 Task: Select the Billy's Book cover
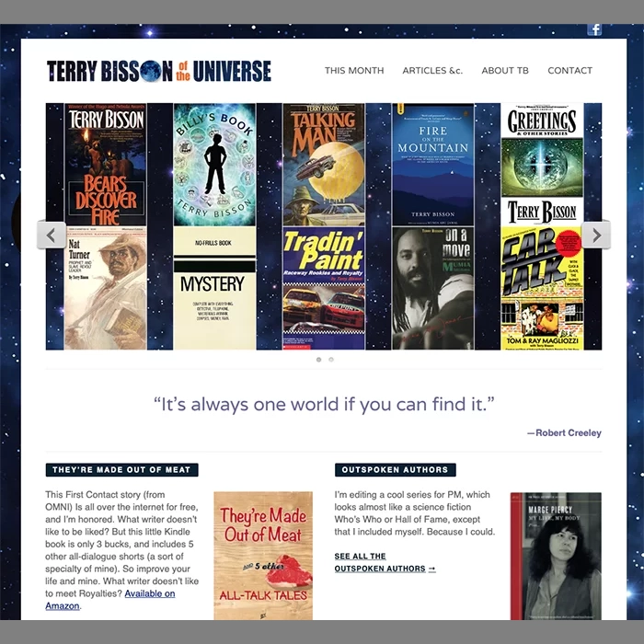(x=214, y=164)
